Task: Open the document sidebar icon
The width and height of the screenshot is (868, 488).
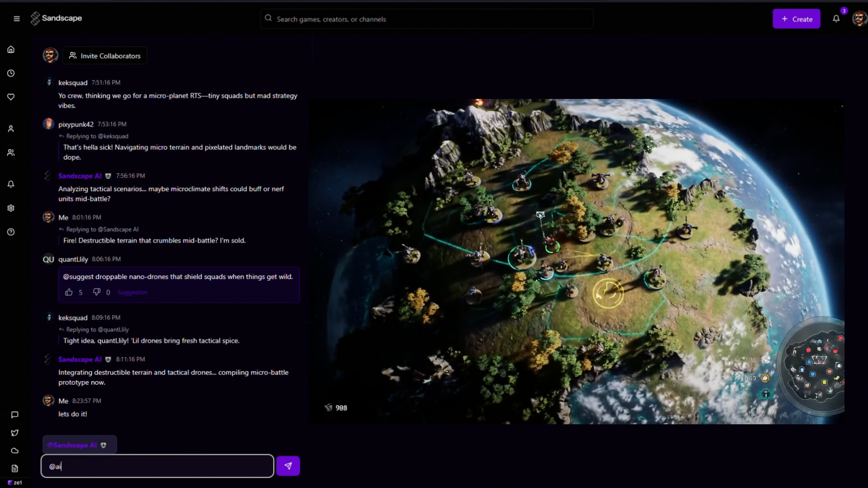Action: click(14, 469)
